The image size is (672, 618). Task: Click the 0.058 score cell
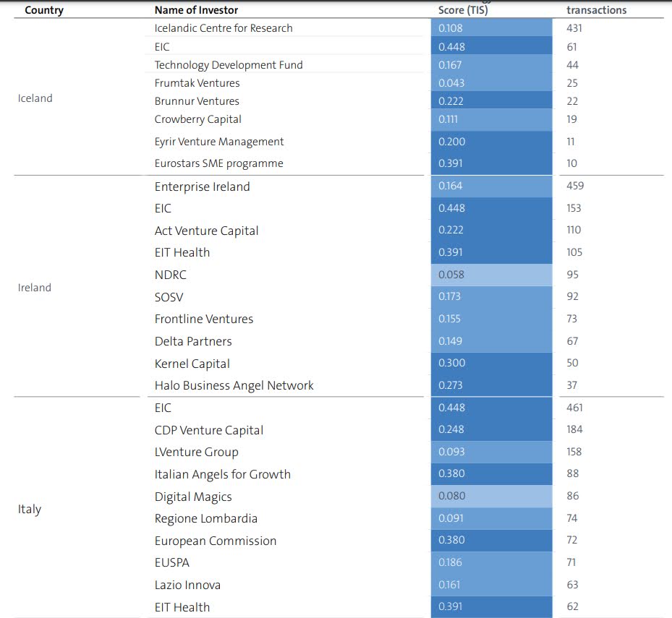point(492,275)
